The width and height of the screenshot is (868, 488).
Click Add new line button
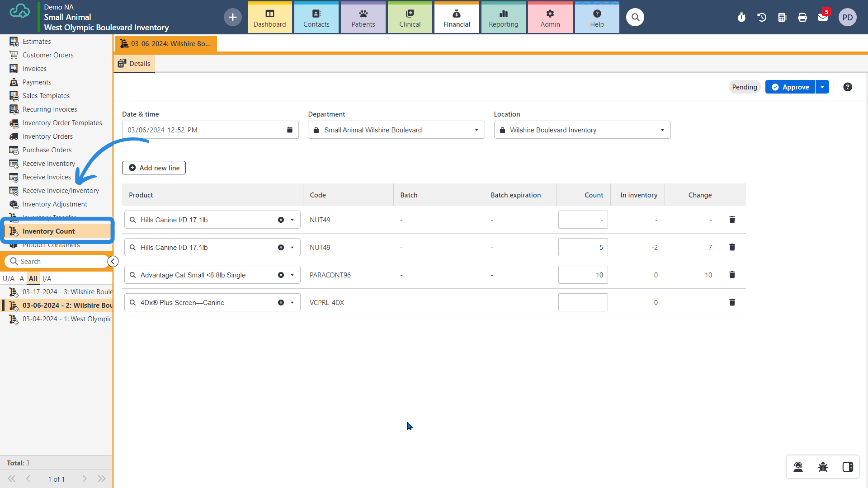(154, 168)
